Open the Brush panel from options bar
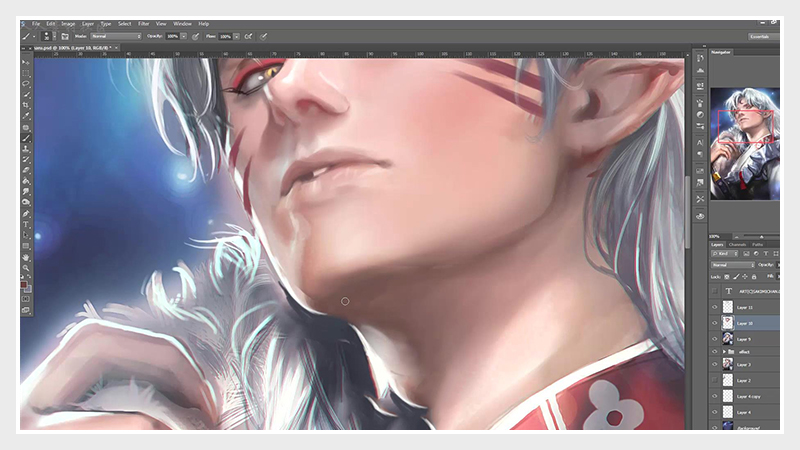This screenshot has height=450, width=800. click(x=65, y=36)
